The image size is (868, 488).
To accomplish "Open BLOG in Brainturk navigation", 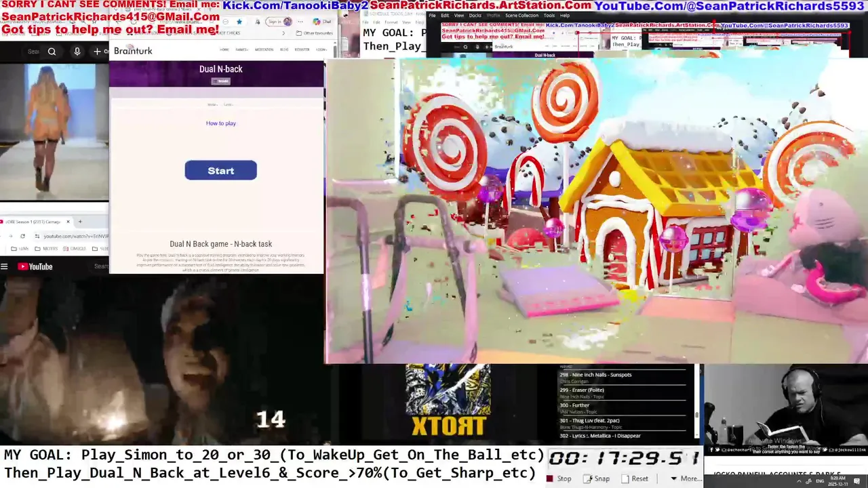I will click(x=284, y=49).
